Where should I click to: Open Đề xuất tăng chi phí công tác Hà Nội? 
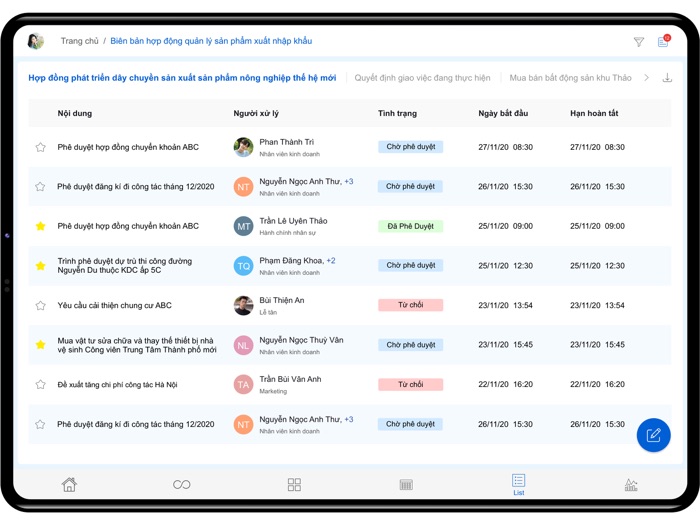(117, 385)
